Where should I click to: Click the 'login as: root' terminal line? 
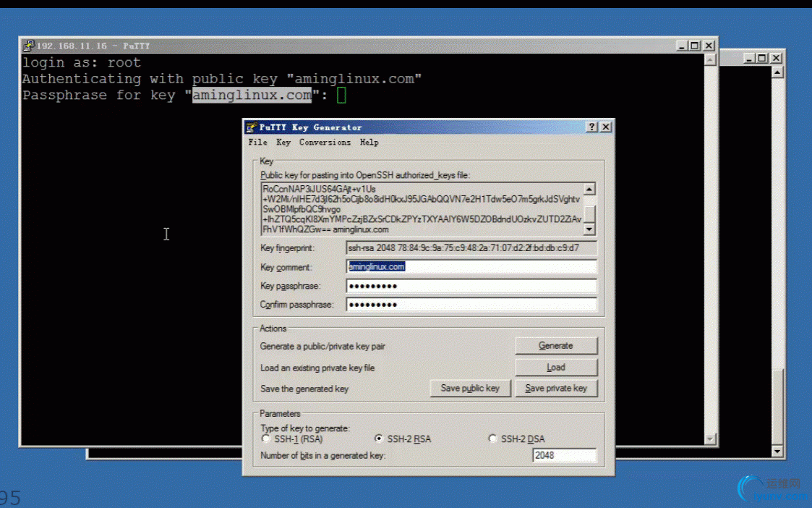tap(81, 63)
